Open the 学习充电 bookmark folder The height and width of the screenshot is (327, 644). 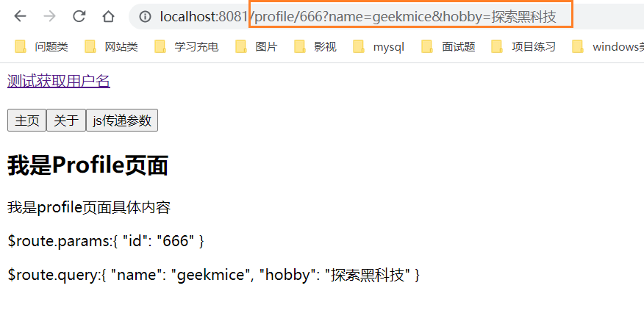[187, 47]
